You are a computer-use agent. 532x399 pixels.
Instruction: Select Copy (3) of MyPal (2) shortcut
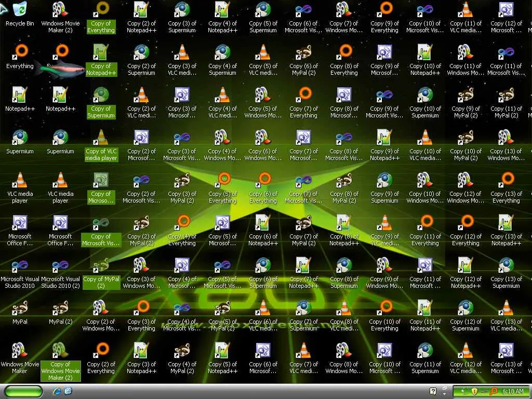click(x=182, y=187)
